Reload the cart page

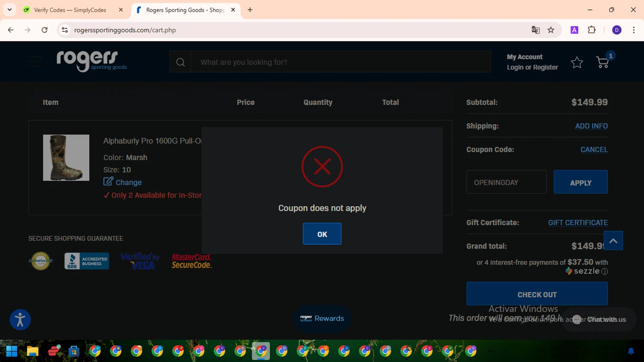[x=45, y=30]
